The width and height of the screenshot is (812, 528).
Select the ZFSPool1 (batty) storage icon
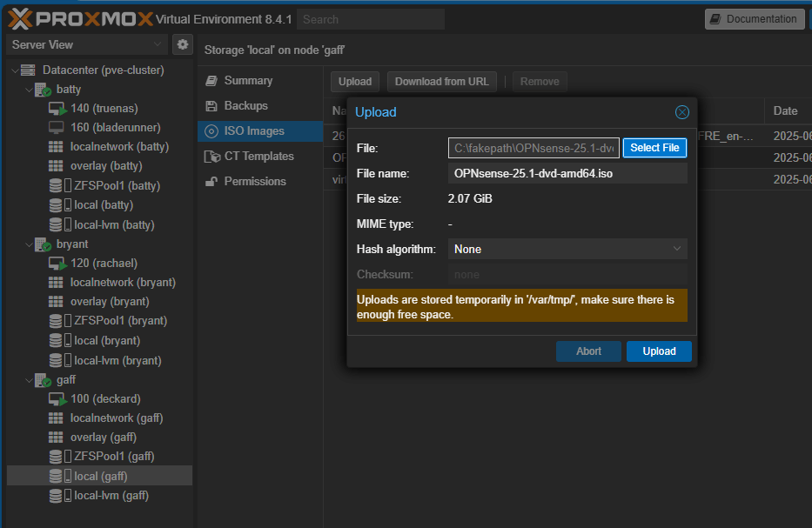coord(57,185)
